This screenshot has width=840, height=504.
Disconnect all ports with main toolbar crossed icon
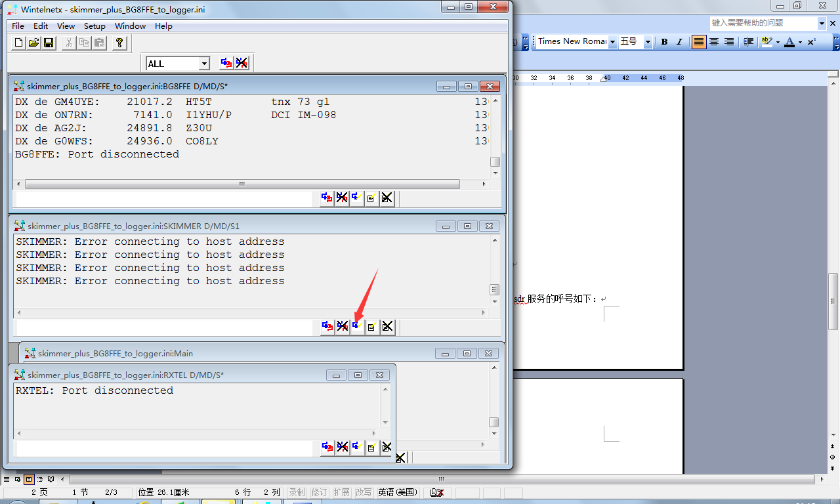241,63
